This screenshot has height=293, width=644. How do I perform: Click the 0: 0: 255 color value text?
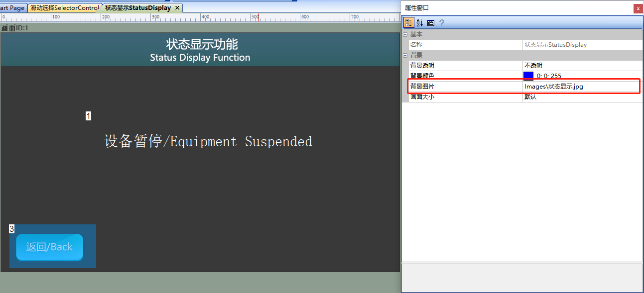tap(549, 76)
